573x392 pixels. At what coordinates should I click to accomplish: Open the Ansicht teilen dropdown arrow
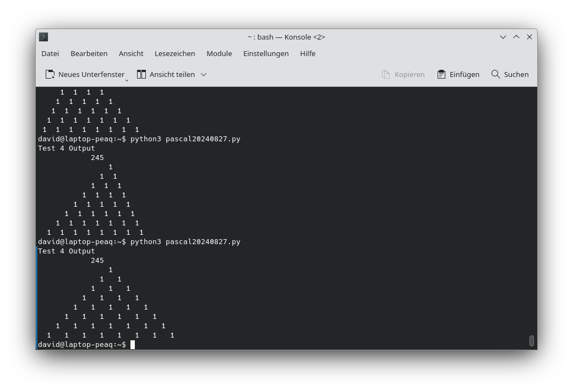pos(203,74)
